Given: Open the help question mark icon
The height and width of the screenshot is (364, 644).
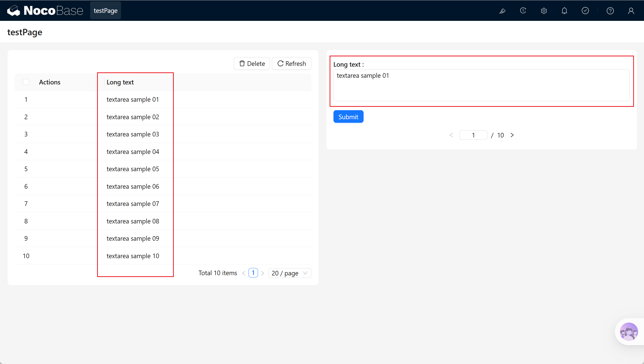Looking at the screenshot, I should pos(610,11).
